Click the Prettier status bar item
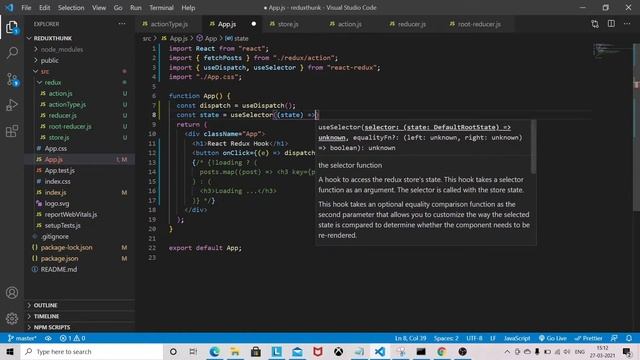This screenshot has width=640, height=360. (x=588, y=338)
